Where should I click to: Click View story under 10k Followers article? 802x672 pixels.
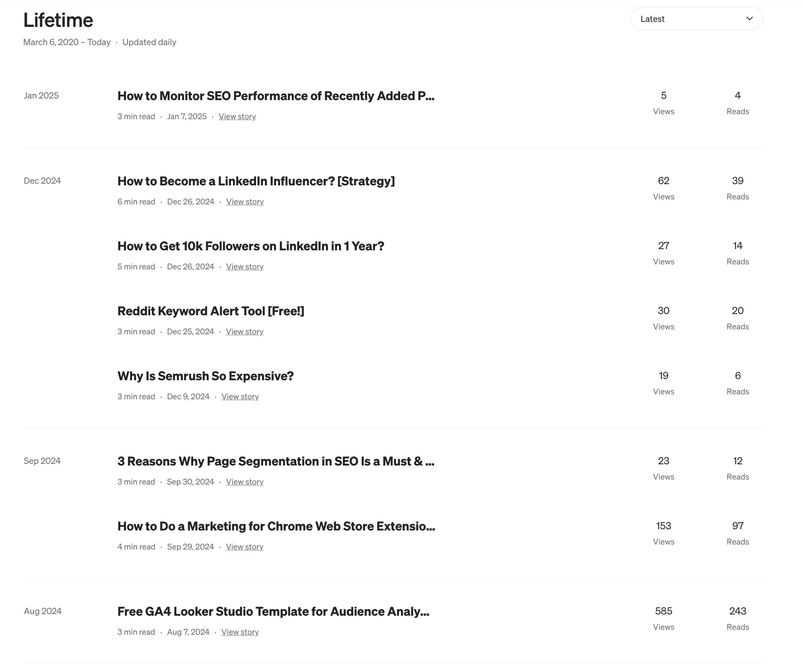pyautogui.click(x=245, y=267)
